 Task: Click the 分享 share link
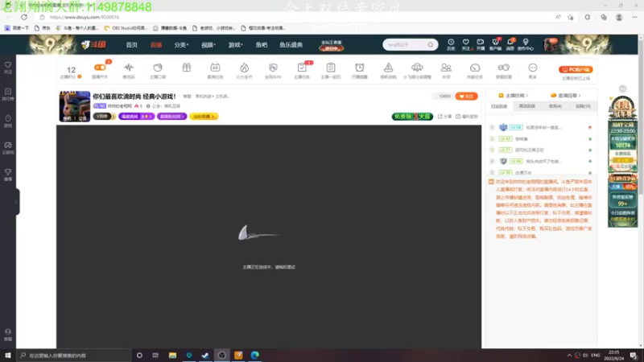coord(445,117)
